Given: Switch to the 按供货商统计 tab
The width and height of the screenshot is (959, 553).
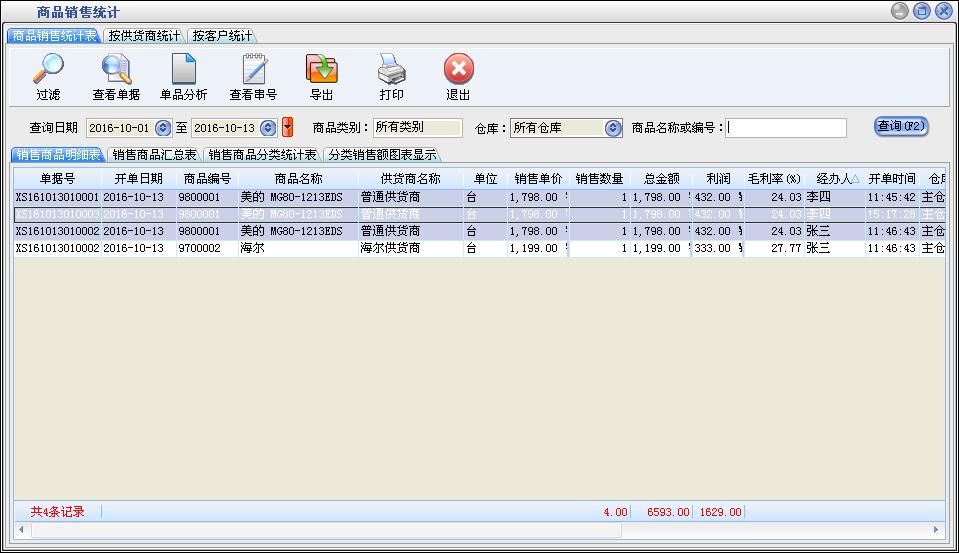Looking at the screenshot, I should point(145,36).
